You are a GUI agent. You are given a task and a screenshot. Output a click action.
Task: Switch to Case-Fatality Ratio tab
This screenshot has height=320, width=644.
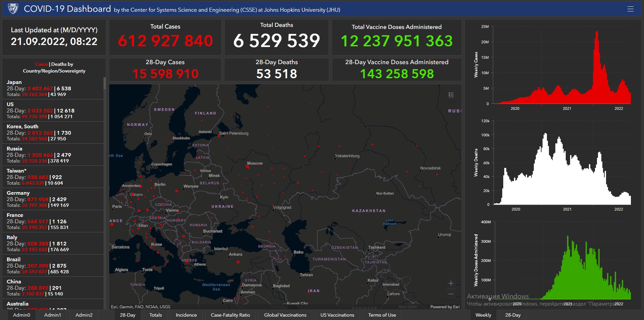point(230,315)
